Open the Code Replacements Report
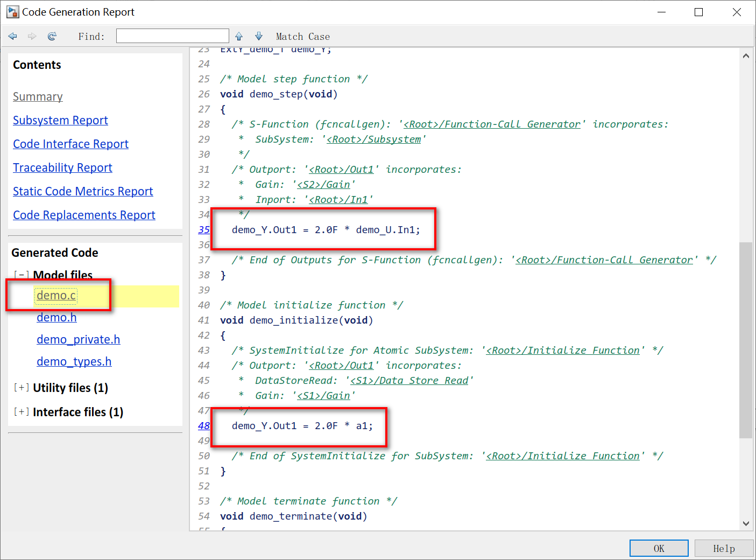The image size is (756, 560). [84, 215]
